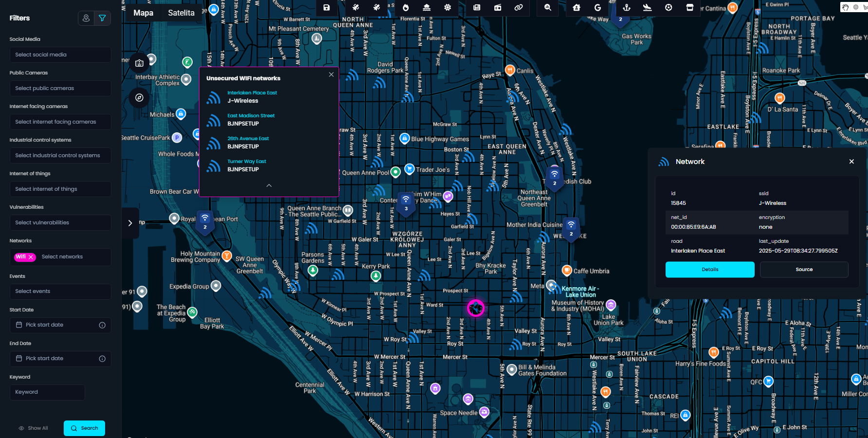This screenshot has width=868, height=438.
Task: Click the Google G icon in the toolbar
Action: pos(597,7)
